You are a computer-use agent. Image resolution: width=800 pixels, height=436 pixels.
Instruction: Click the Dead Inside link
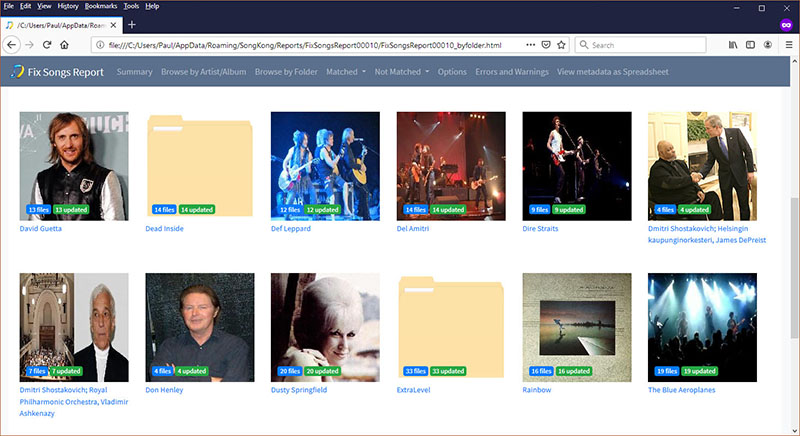pos(164,228)
